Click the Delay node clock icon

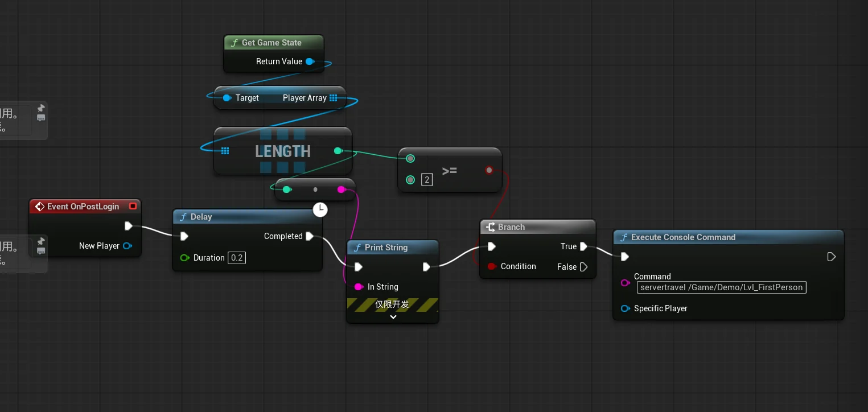tap(320, 209)
